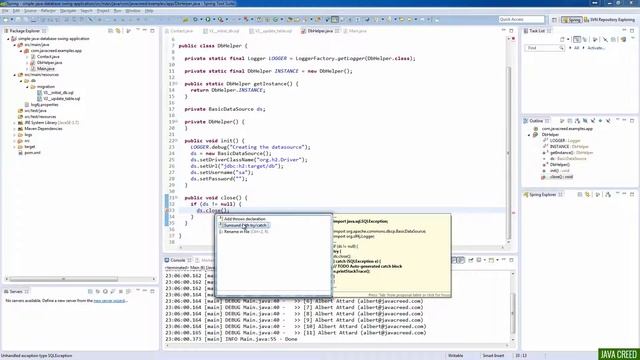The height and width of the screenshot is (360, 640).
Task: Click the Console pin icon
Action: (x=471, y=260)
